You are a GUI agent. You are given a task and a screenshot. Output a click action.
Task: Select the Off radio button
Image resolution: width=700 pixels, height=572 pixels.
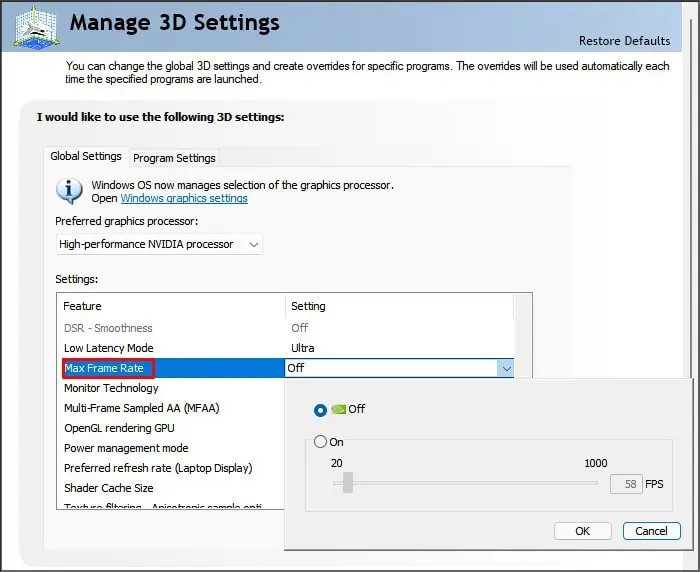320,410
